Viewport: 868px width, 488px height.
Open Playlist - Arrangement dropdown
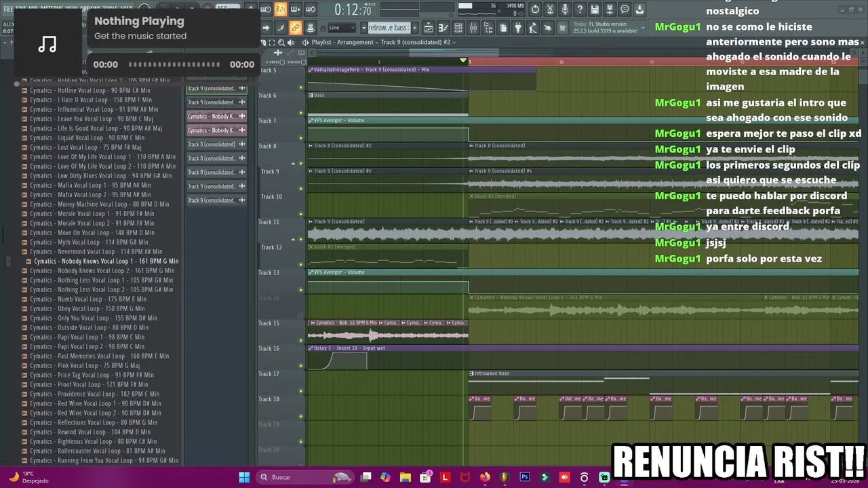click(x=344, y=42)
